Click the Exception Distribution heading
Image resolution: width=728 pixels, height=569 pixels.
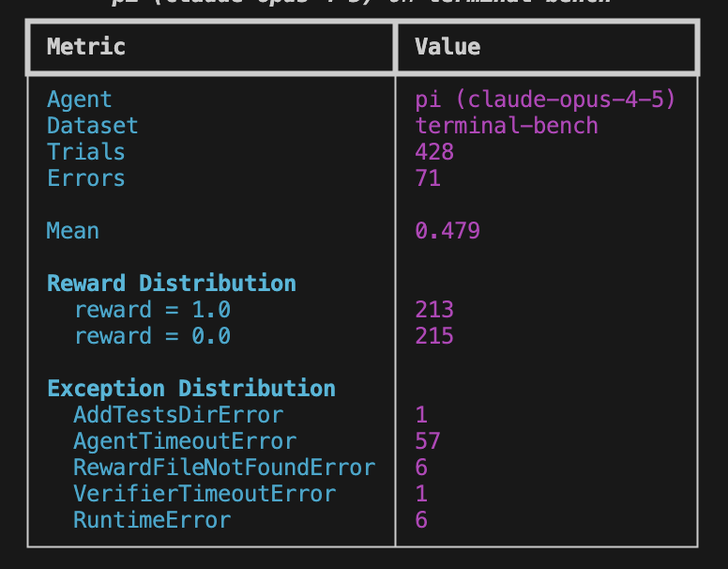tap(191, 389)
